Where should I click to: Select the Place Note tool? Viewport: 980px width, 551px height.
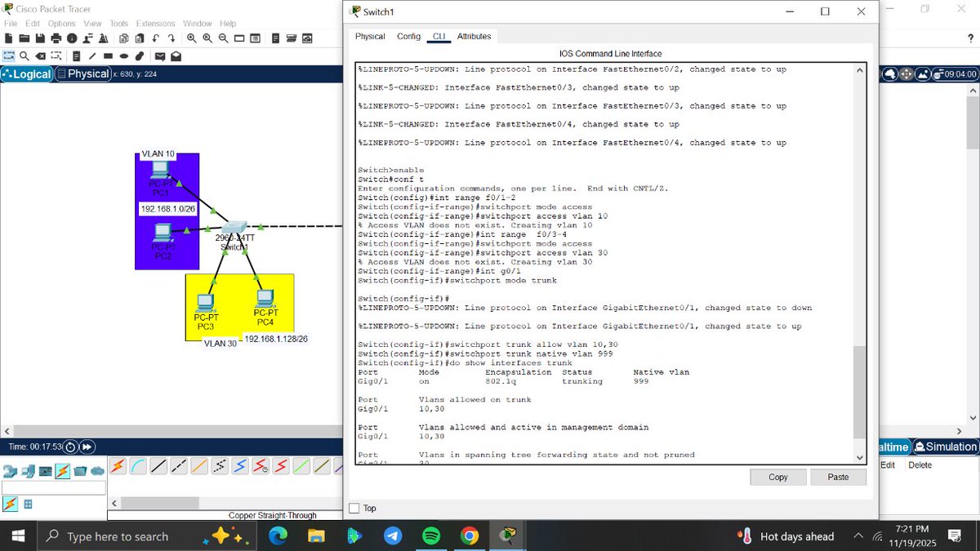tap(75, 56)
